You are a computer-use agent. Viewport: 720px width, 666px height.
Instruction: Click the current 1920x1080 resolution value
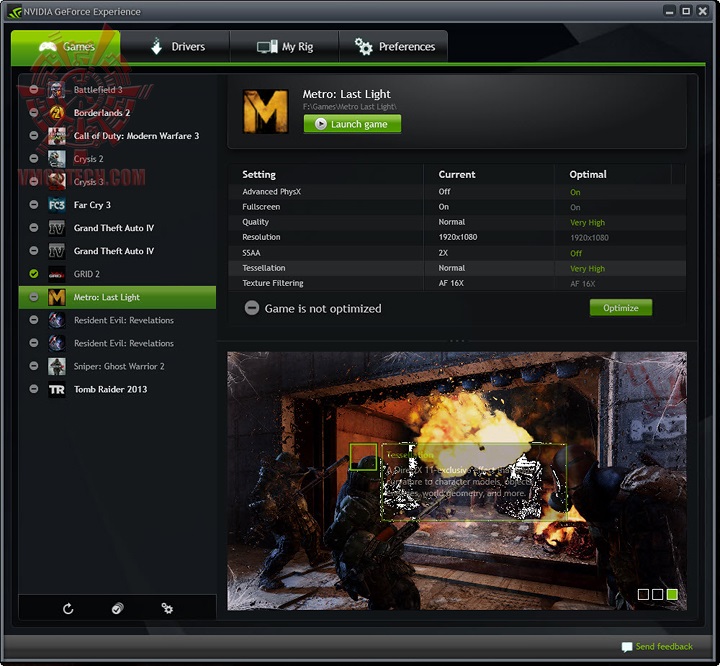[x=458, y=237]
